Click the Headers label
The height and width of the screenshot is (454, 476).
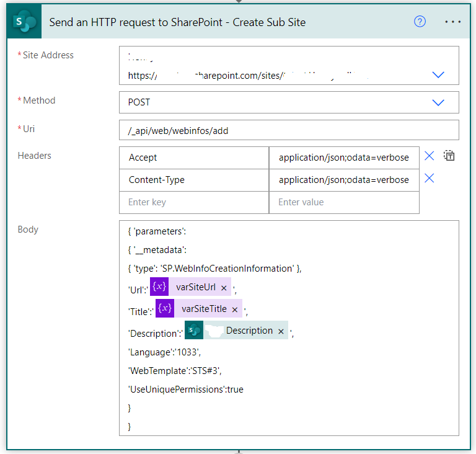tap(34, 156)
